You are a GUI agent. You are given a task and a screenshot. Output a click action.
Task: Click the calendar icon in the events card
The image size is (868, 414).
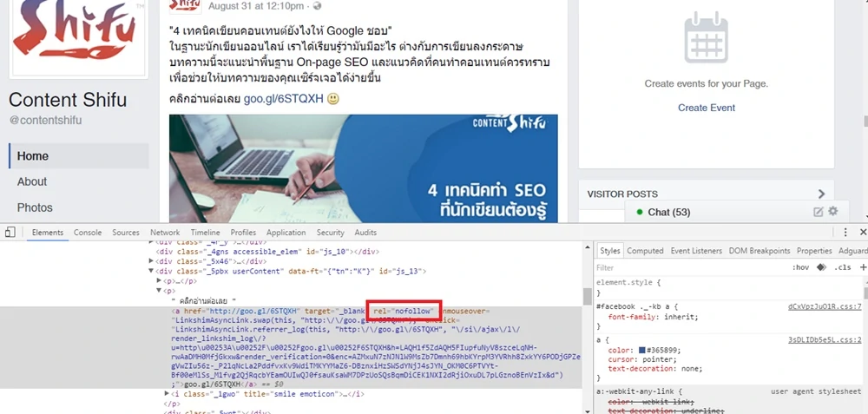[706, 36]
